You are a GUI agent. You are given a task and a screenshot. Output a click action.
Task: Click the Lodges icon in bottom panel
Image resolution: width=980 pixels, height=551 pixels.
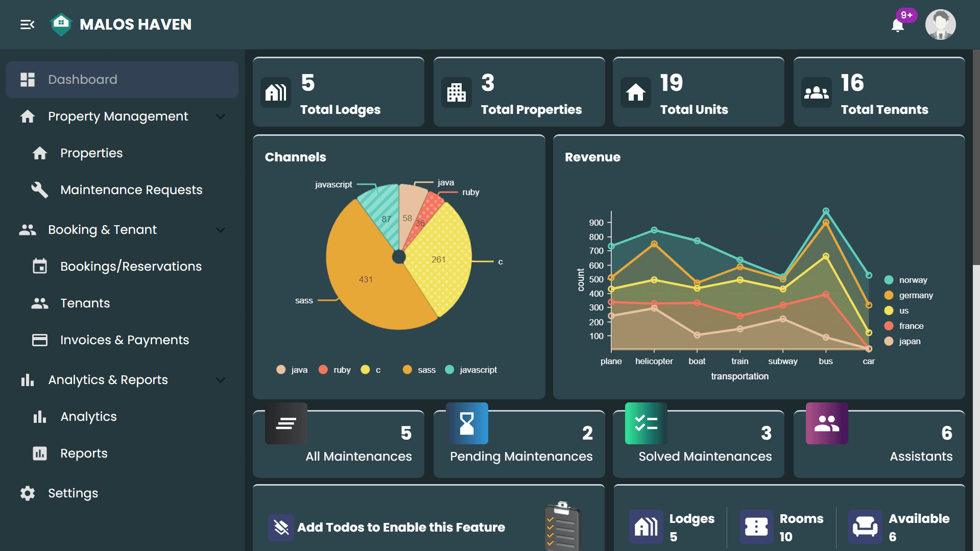pyautogui.click(x=646, y=526)
